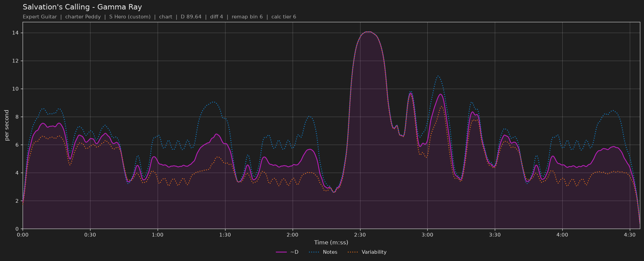Click the '0:00' time tick label
The image size is (644, 261).
(x=23, y=235)
